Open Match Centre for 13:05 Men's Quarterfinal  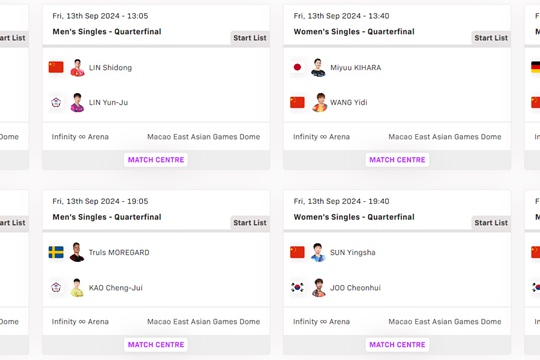coord(156,160)
